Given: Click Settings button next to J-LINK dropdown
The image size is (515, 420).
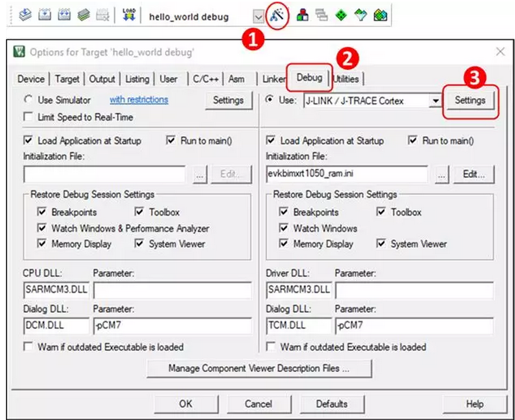Looking at the screenshot, I should point(470,100).
